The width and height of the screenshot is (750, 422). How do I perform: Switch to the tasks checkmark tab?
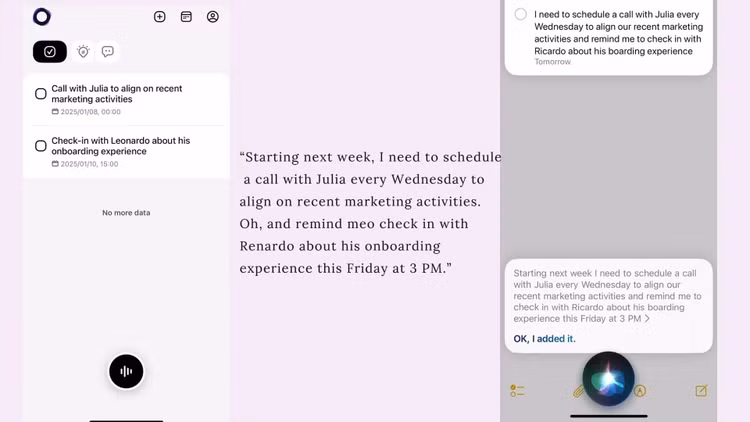point(50,52)
